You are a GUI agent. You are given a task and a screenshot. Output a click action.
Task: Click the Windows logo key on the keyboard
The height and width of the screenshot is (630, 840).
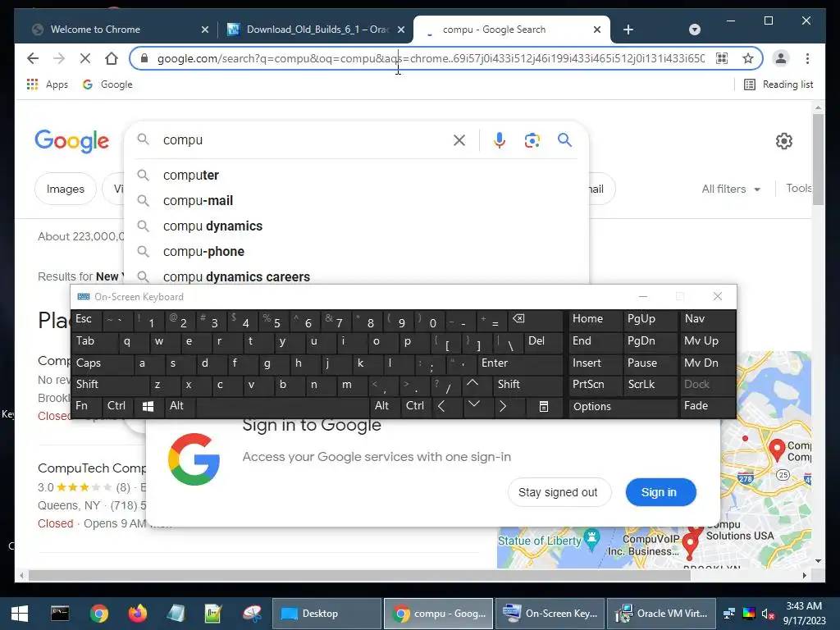(148, 407)
